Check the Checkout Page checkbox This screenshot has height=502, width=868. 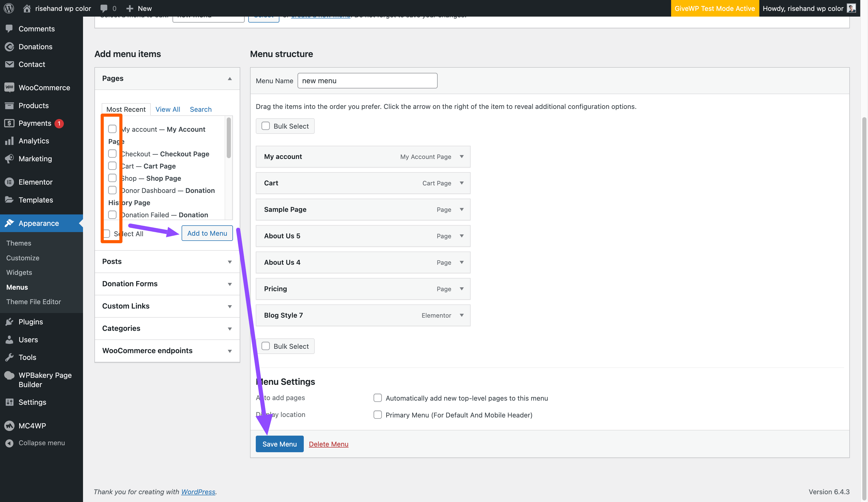(x=112, y=154)
